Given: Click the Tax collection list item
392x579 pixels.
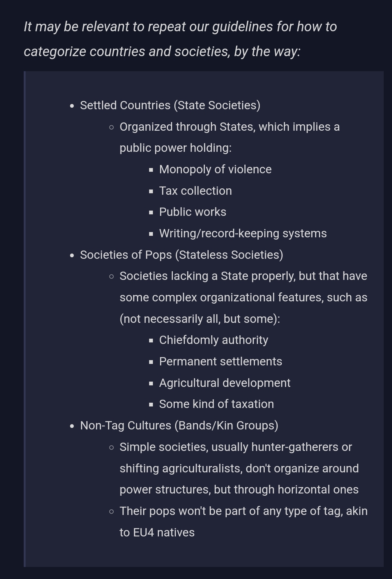Looking at the screenshot, I should [195, 191].
